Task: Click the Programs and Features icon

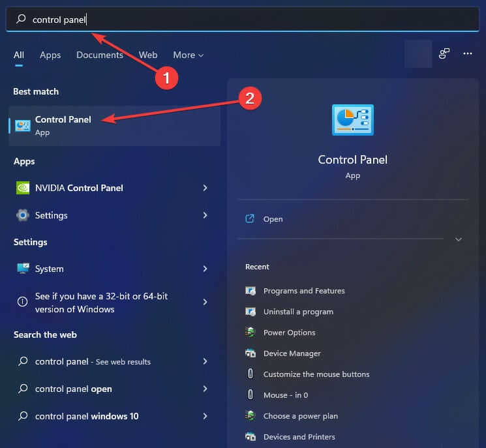Action: point(251,291)
